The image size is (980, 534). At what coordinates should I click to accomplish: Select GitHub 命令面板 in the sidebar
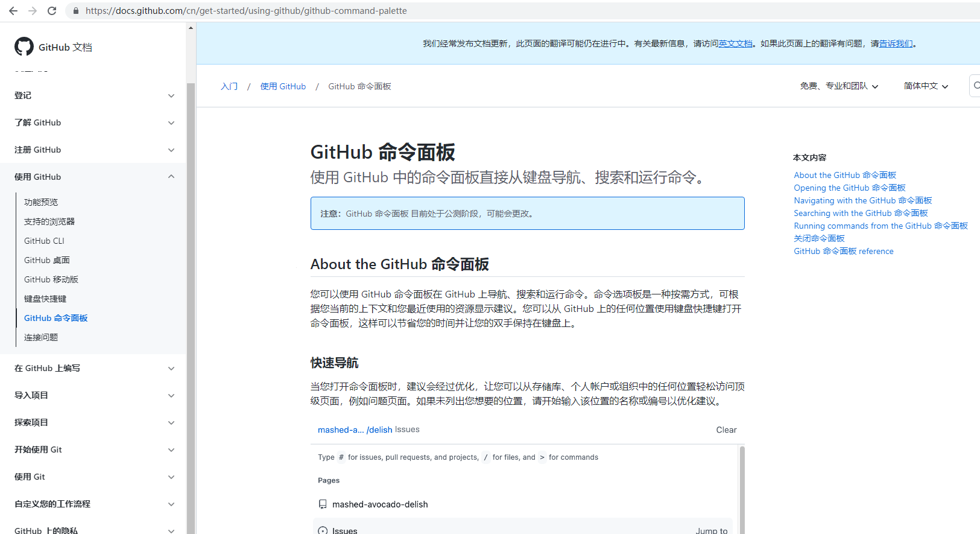56,318
